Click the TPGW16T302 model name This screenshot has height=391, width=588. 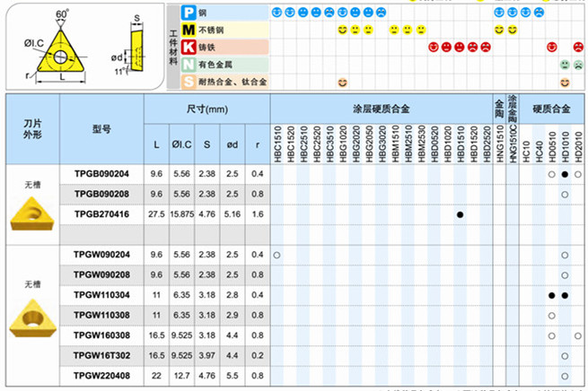pyautogui.click(x=101, y=354)
